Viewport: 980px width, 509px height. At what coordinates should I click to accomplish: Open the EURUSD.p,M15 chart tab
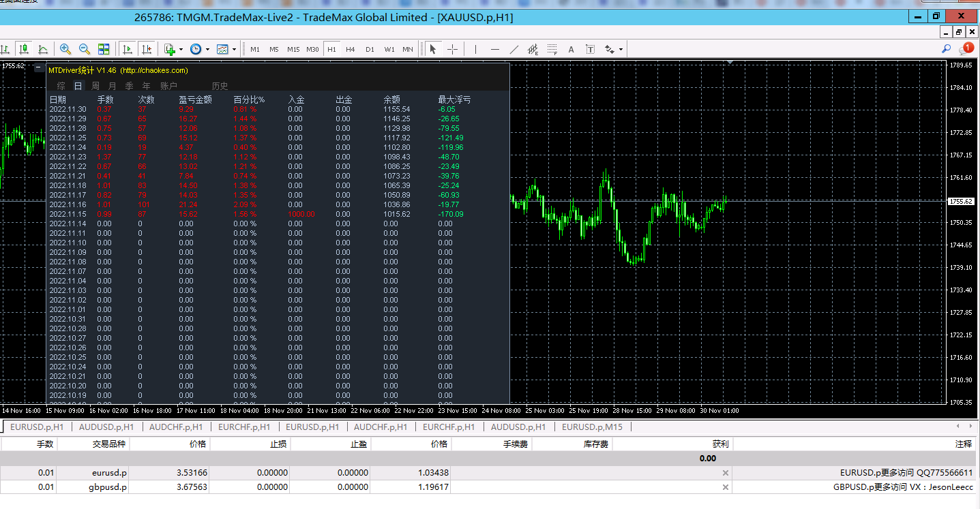[x=592, y=427]
